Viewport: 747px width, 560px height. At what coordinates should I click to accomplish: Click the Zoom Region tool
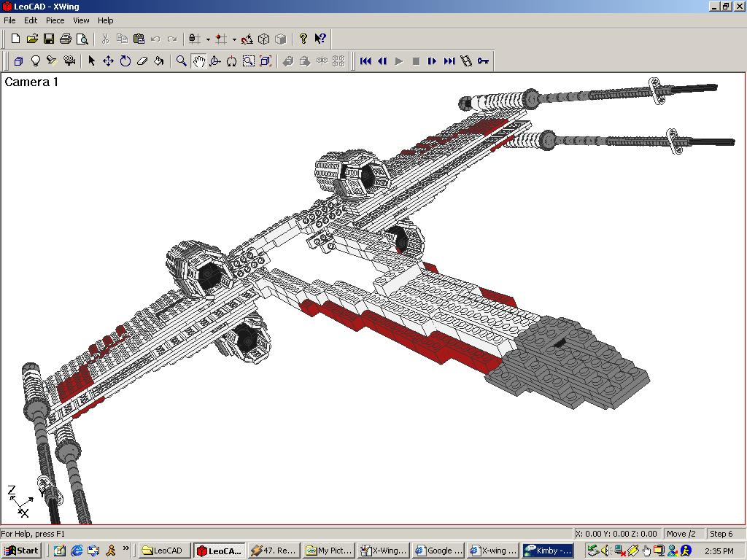click(248, 61)
